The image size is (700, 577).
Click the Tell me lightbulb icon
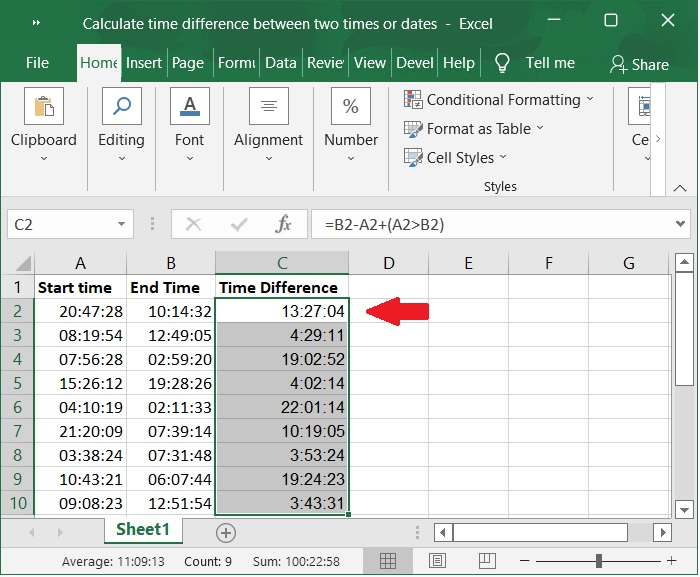(x=502, y=62)
